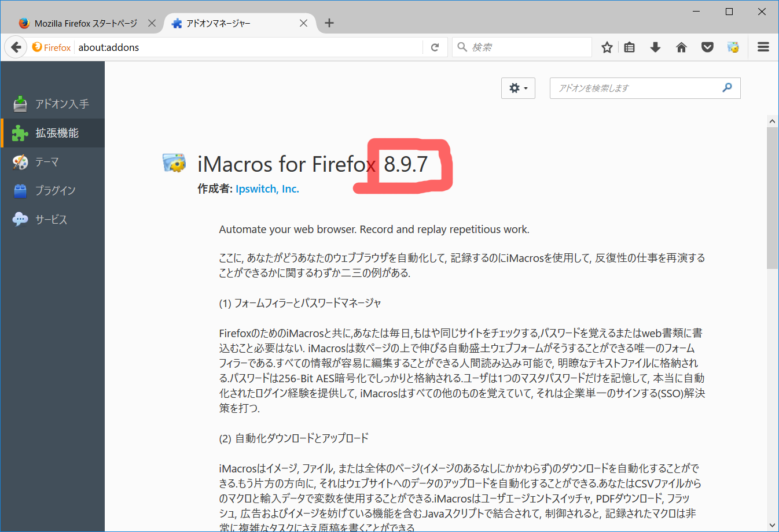
Task: Click the scrollbar down arrow
Action: pyautogui.click(x=772, y=525)
